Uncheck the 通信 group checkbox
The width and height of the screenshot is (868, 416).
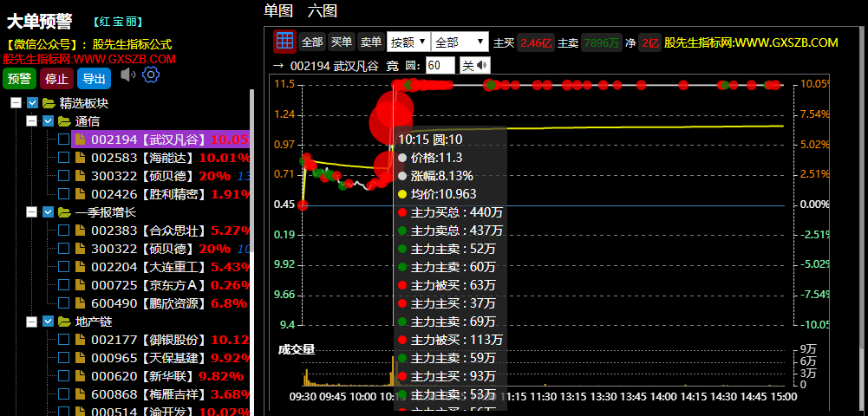[49, 121]
